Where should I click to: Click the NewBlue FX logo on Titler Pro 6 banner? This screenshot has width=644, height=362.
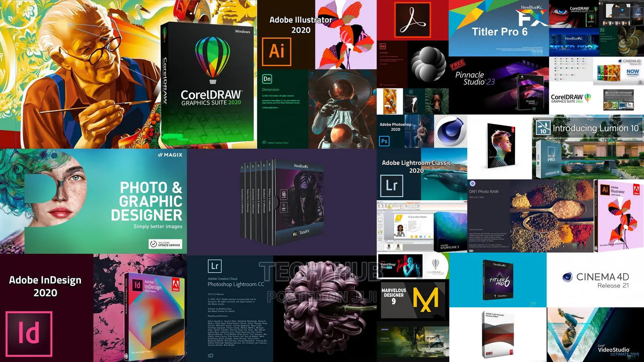point(532,16)
